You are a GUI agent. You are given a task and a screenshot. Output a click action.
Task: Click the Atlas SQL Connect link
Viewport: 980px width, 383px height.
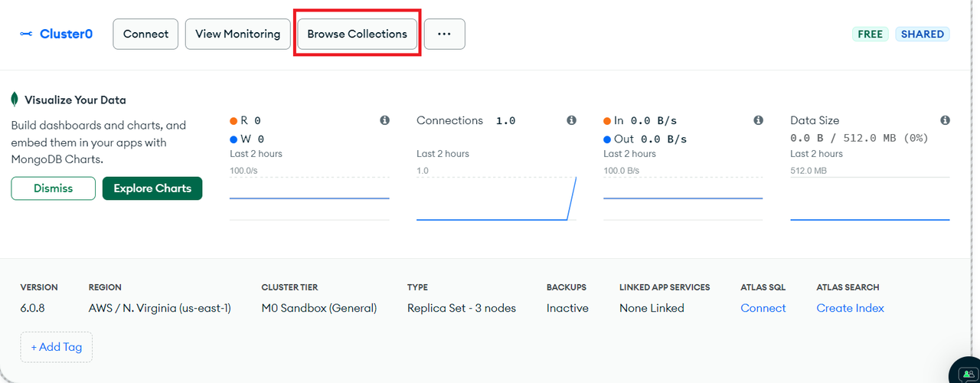[x=763, y=308]
